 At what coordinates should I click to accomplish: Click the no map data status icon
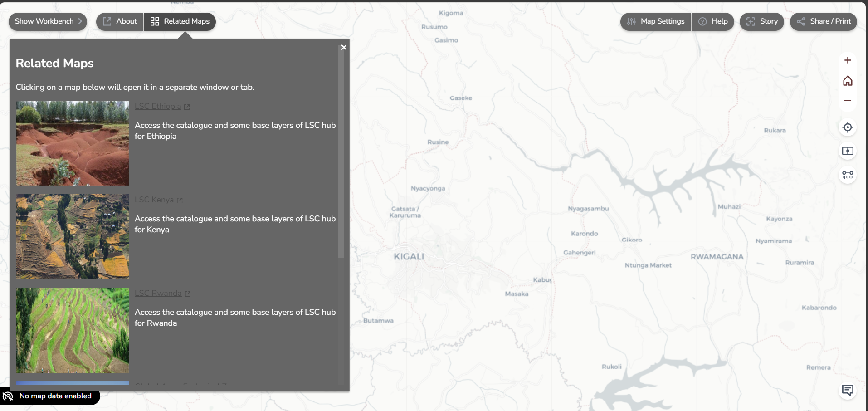[x=8, y=396]
